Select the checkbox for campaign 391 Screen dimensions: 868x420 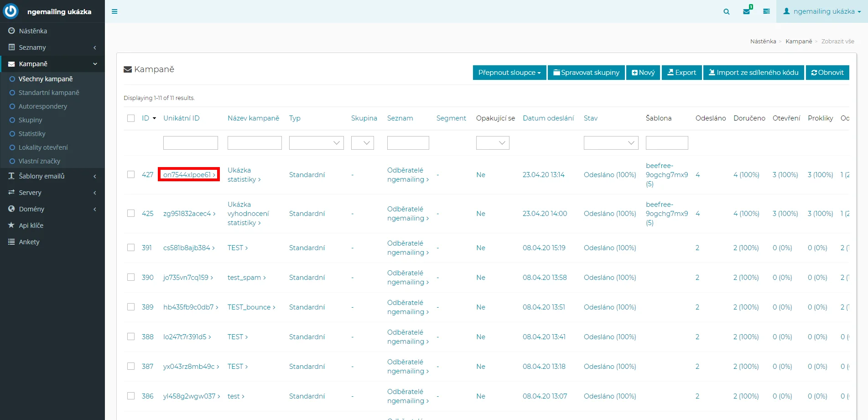point(131,247)
